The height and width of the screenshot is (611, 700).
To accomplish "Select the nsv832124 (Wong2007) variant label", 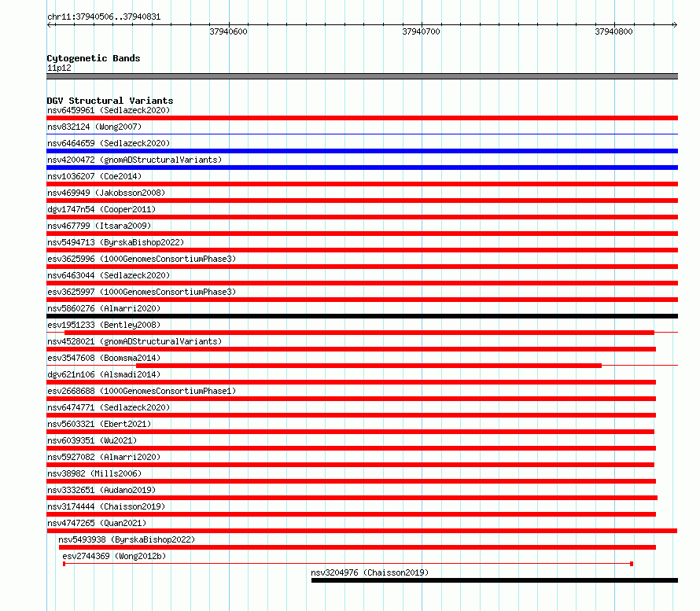I will click(94, 127).
